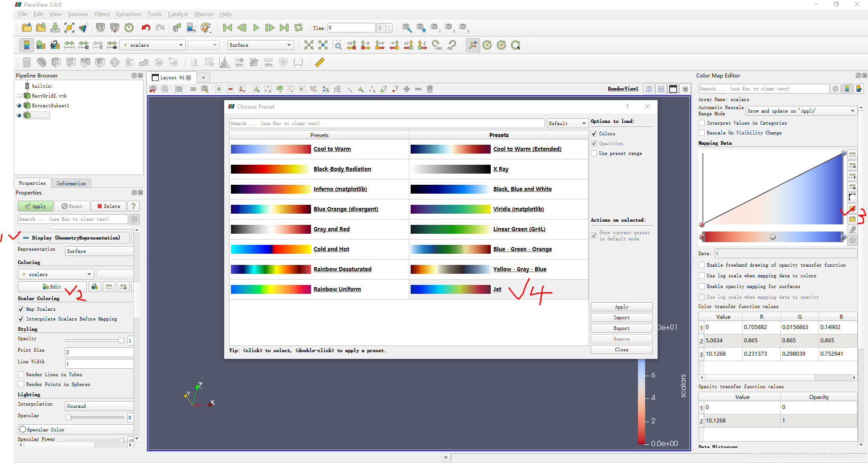Uncheck the Colors option to load
This screenshot has height=463, width=868.
[x=594, y=134]
